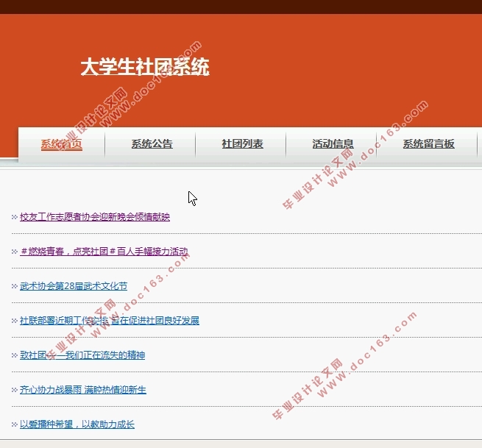
Task: Open the 百人手幅接力活动 article link
Action: [104, 252]
